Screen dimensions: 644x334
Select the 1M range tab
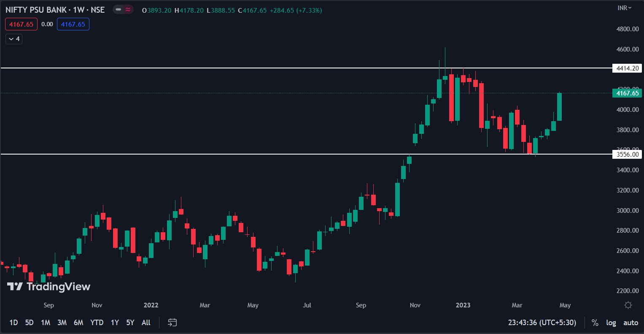point(46,323)
